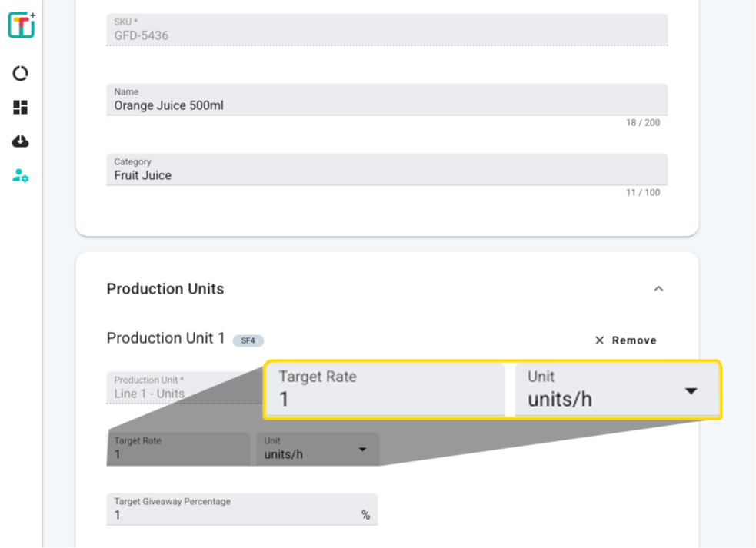Click the SKU field showing GFD-5436
Viewport: 756px width, 548px height.
point(386,30)
